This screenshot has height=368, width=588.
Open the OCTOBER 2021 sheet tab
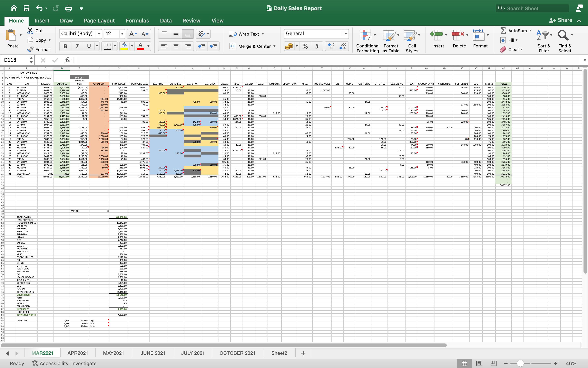point(237,353)
